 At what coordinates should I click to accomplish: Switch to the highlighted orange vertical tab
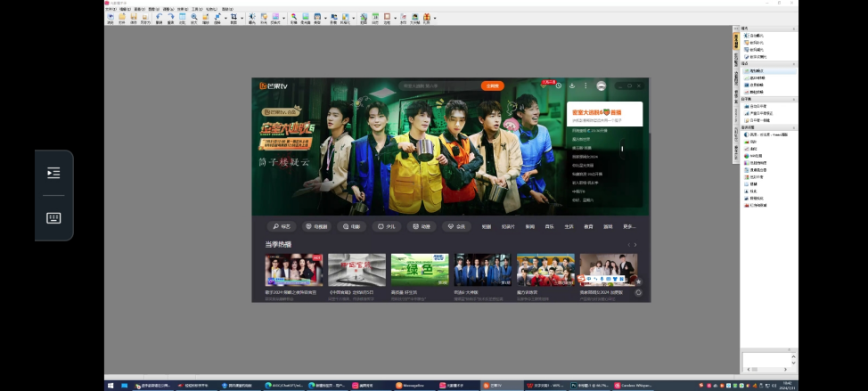point(736,41)
